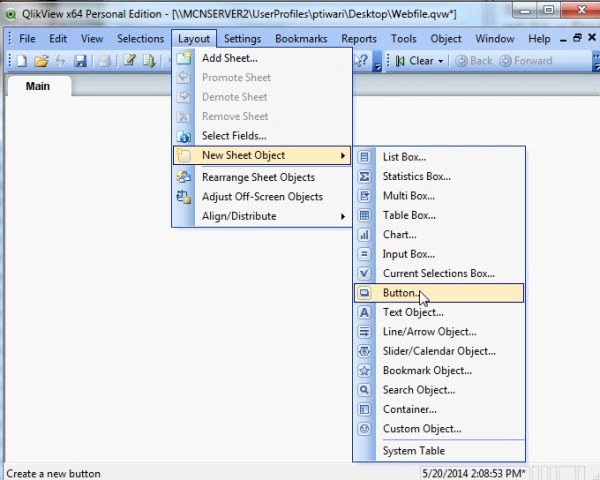Click the 'Create a new button' status text

[54, 474]
